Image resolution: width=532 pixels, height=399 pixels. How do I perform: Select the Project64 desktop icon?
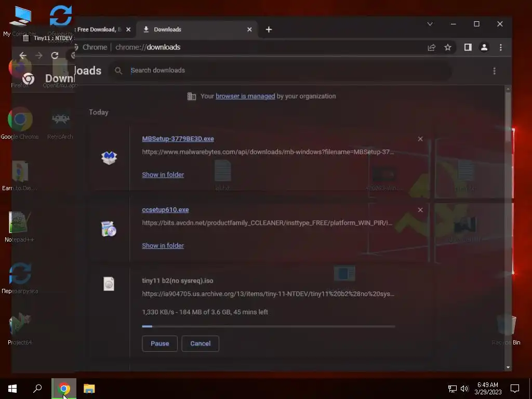coord(20,329)
